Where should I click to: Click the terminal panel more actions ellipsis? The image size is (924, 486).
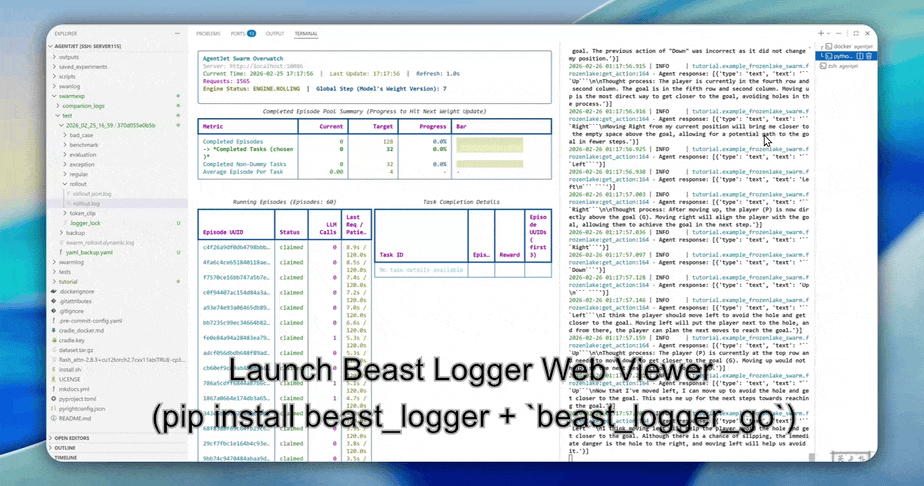[841, 34]
